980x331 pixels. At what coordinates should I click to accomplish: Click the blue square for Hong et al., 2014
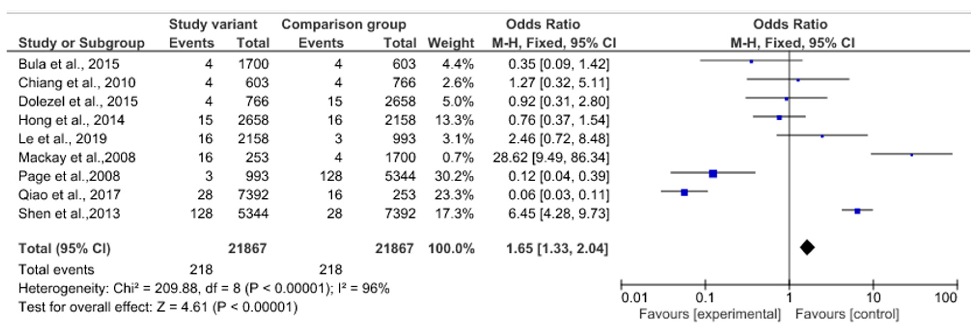(779, 118)
